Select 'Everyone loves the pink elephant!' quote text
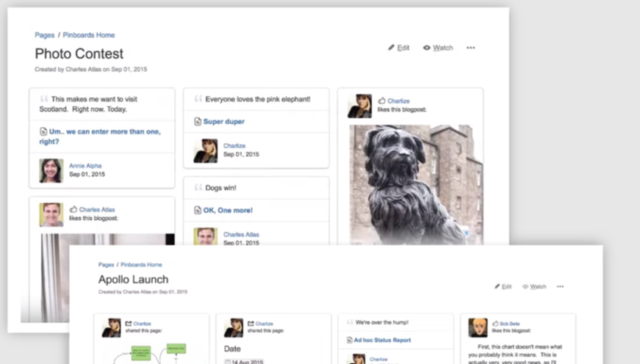The height and width of the screenshot is (364, 640). [258, 99]
